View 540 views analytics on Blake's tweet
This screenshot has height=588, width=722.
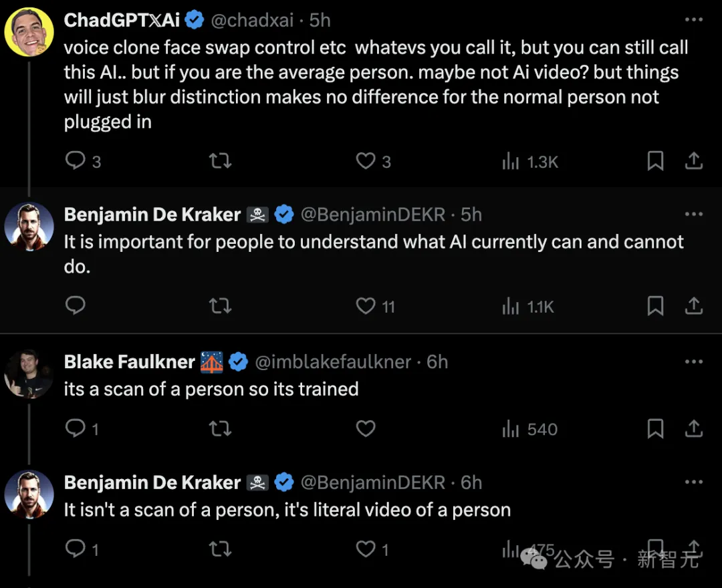[x=529, y=429]
